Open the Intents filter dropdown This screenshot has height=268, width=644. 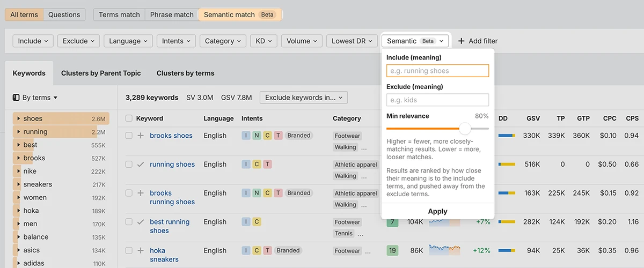(x=176, y=41)
